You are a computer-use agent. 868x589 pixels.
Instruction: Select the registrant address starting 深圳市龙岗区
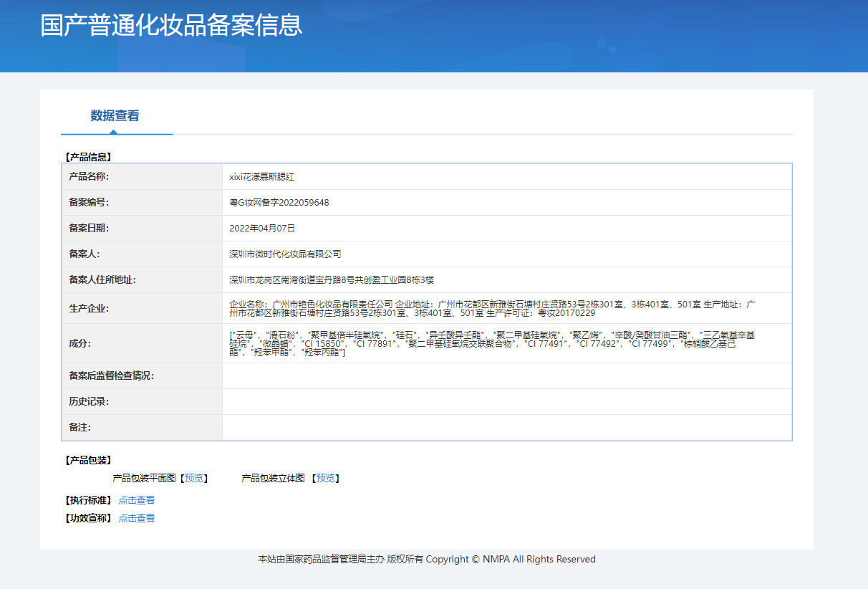[332, 279]
